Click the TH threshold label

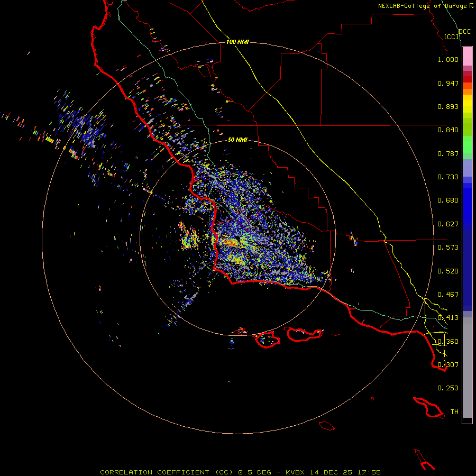[454, 412]
